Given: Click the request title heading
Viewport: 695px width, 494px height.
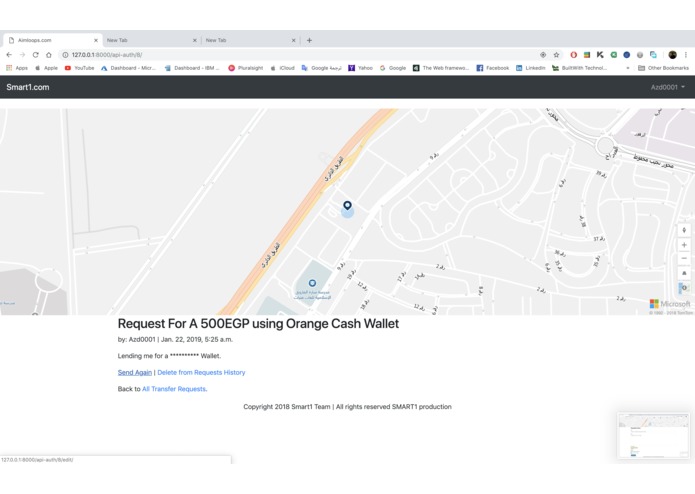Looking at the screenshot, I should tap(258, 324).
